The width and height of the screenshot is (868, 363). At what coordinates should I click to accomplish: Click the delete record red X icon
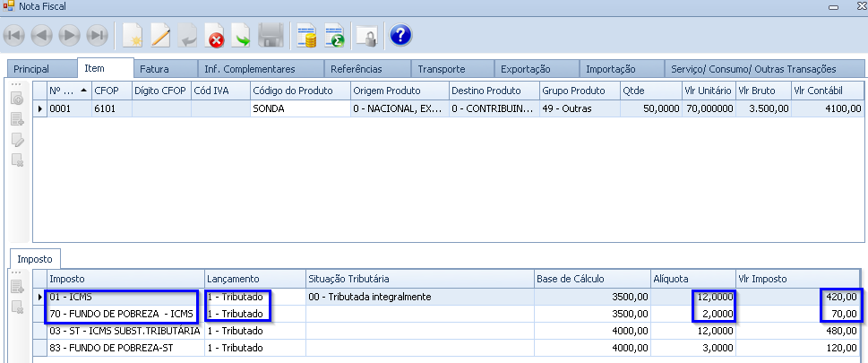(215, 36)
